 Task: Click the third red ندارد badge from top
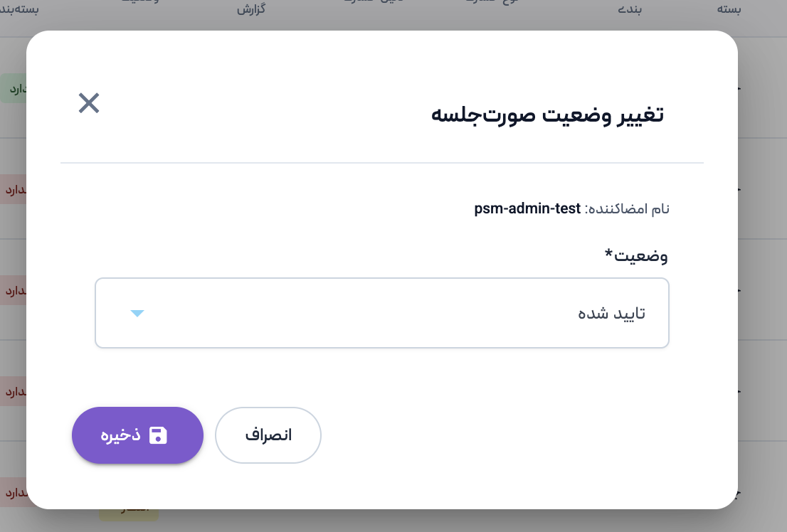click(14, 392)
